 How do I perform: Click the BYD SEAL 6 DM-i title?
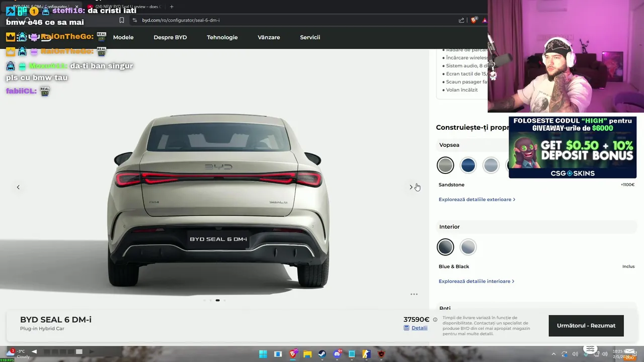[56, 320]
